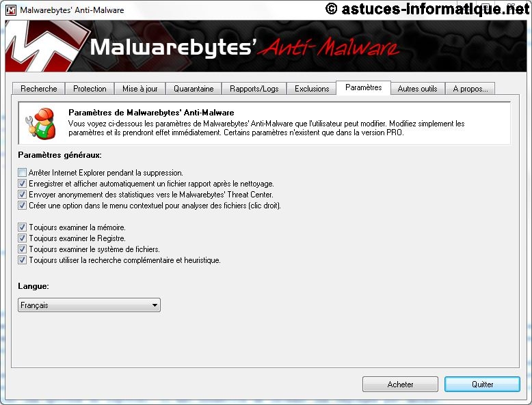The image size is (532, 405).
Task: Toggle Créer une option dans le menu contextuel
Action: 22,206
